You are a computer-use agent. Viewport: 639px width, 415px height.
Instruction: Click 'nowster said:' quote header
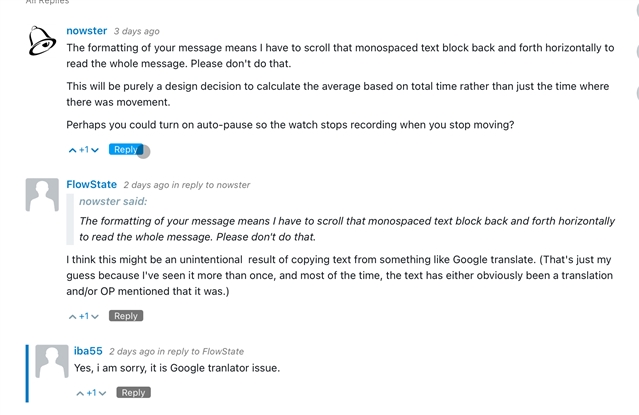[113, 202]
